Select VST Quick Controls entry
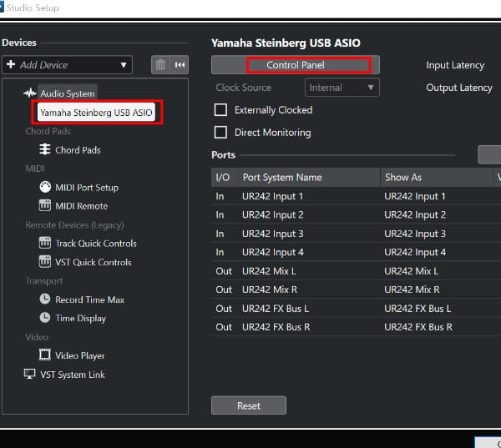The height and width of the screenshot is (448, 501). tap(94, 262)
